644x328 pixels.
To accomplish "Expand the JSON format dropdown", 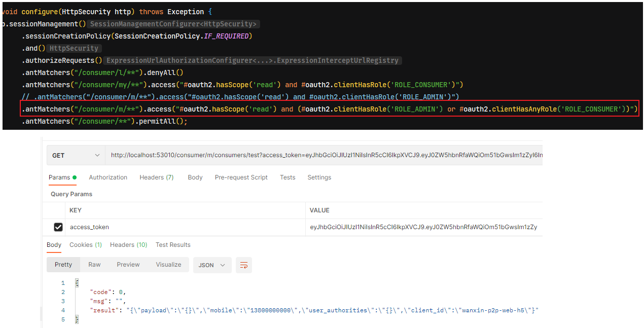I will [212, 265].
